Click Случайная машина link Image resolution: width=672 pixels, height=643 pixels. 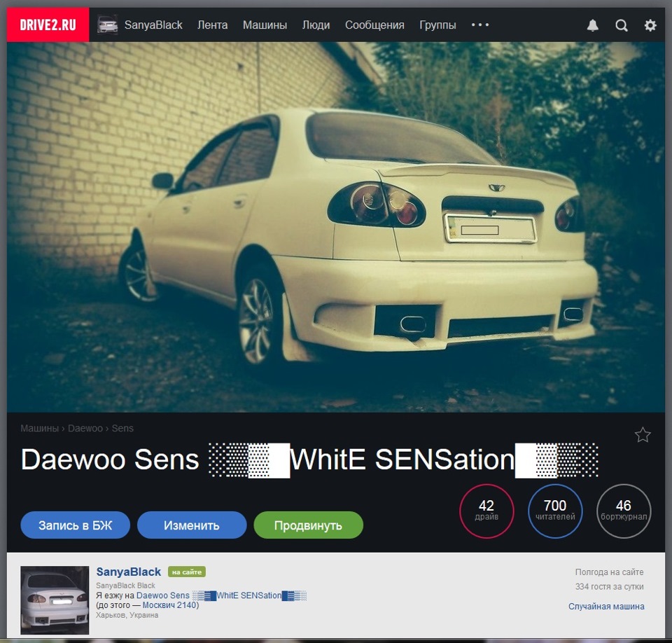pyautogui.click(x=606, y=606)
